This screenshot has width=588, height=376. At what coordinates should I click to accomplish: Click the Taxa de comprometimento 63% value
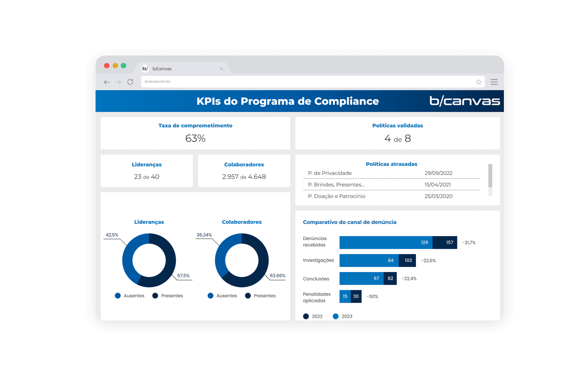[195, 138]
